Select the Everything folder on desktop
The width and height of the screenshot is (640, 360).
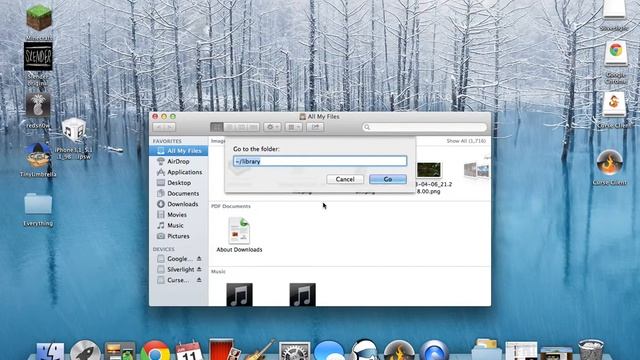(x=38, y=204)
